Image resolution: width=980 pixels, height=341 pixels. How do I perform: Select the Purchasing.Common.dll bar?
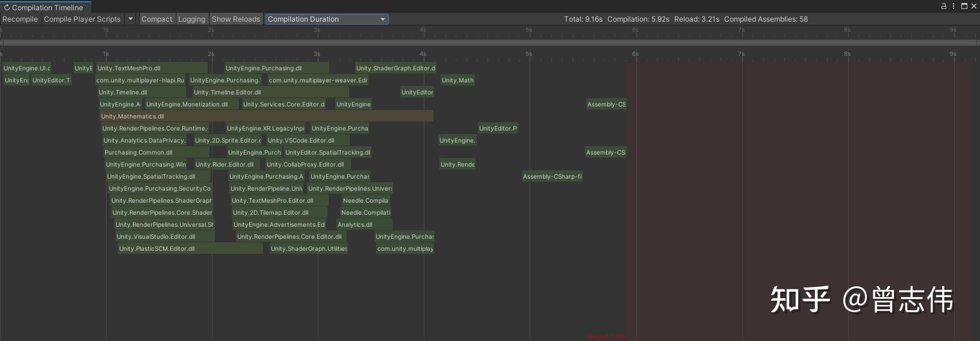157,152
